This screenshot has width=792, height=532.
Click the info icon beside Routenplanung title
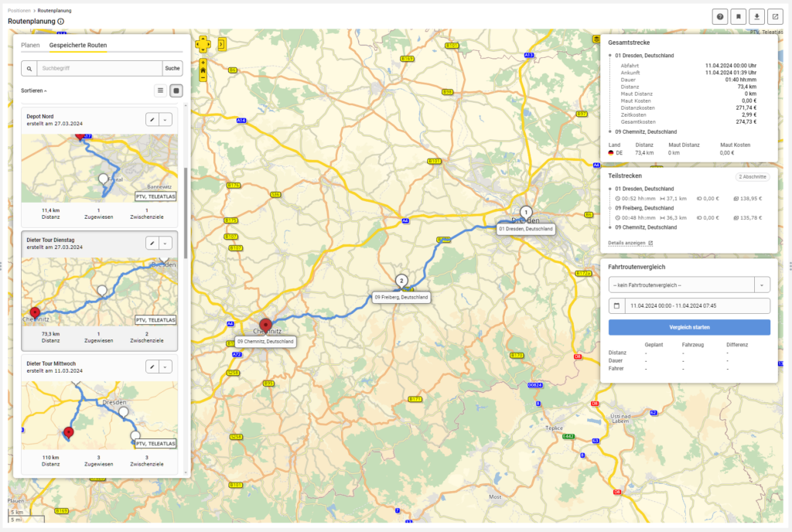click(x=61, y=21)
